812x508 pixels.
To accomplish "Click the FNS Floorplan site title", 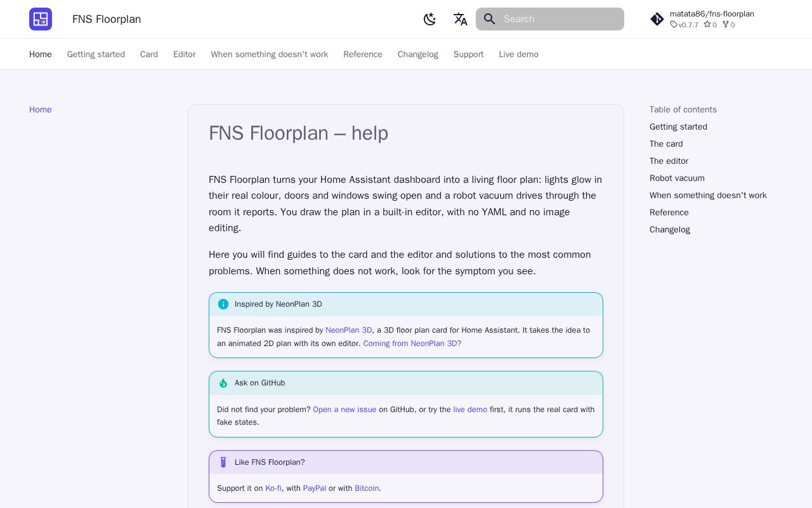I will coord(107,19).
